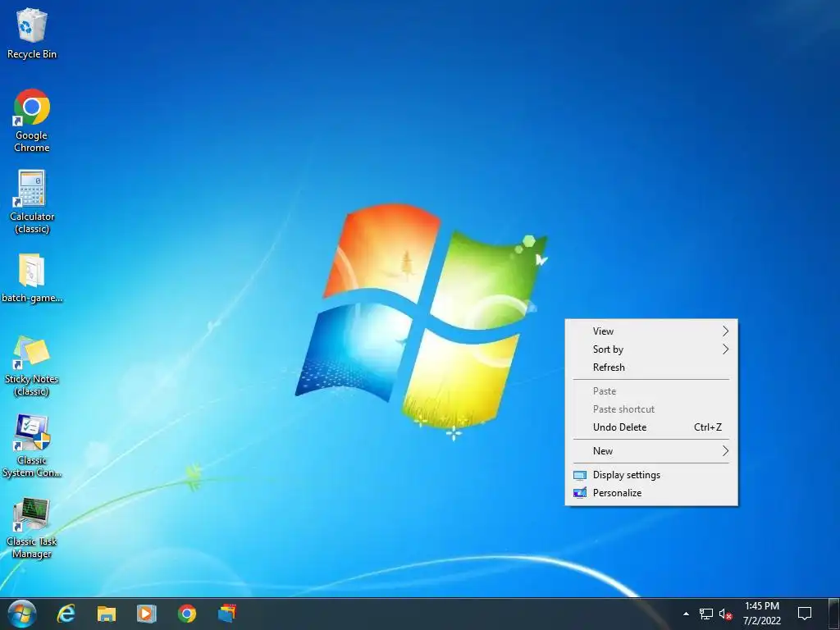This screenshot has width=840, height=630.
Task: Choose Undo Delete in the context menu
Action: 651,427
